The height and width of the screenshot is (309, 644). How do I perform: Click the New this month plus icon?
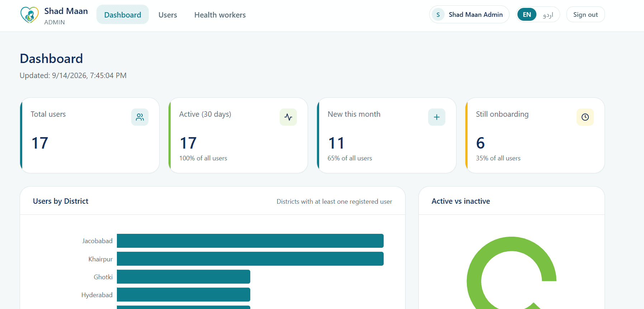437,117
